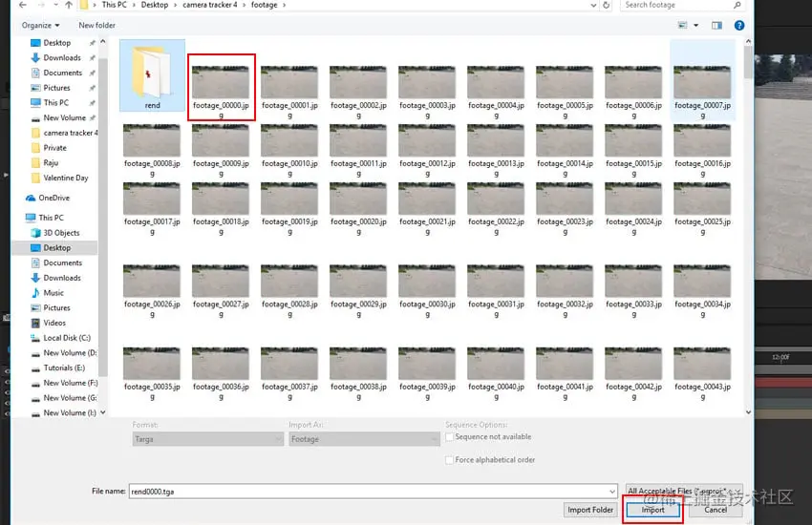Click the search magnifier icon

click(x=737, y=5)
